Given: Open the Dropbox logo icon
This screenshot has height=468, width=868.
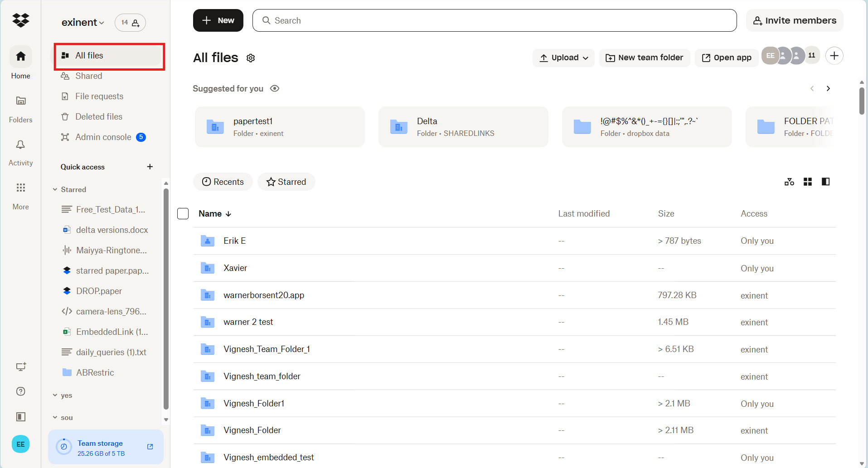Looking at the screenshot, I should [20, 20].
